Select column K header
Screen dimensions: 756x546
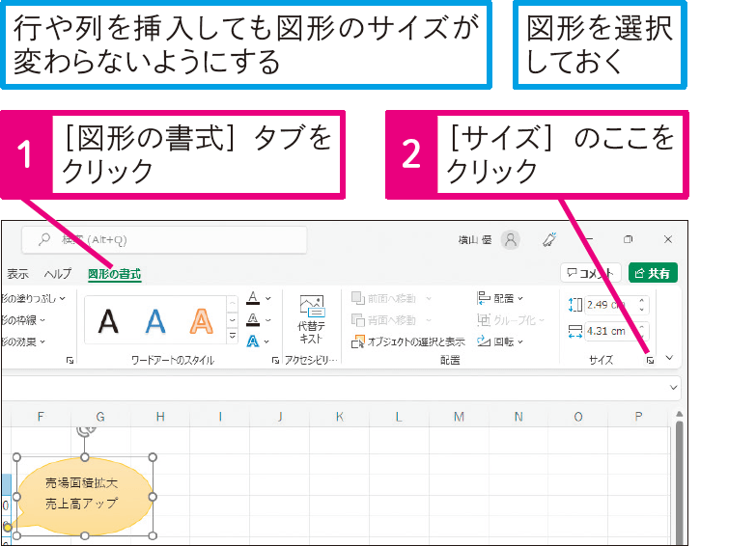pos(340,417)
